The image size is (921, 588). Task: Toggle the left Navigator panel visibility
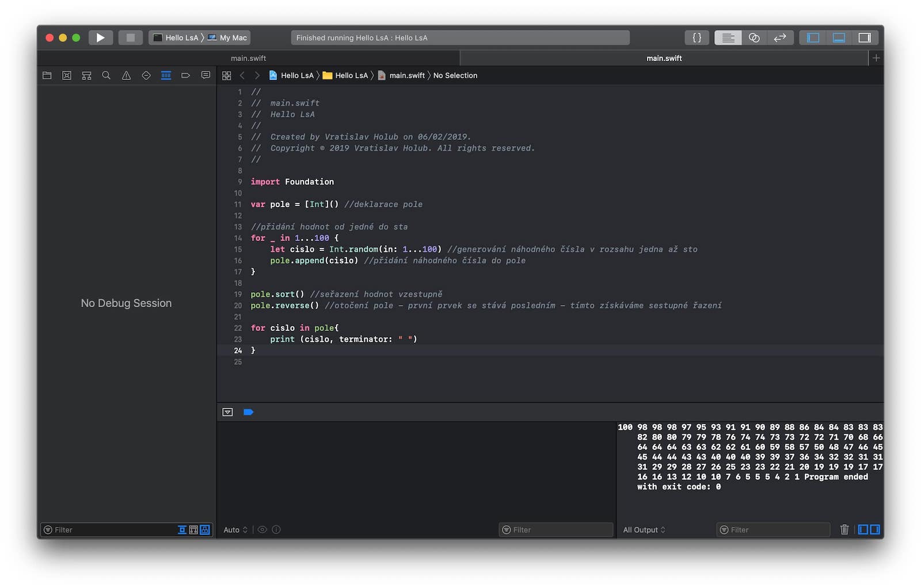813,38
